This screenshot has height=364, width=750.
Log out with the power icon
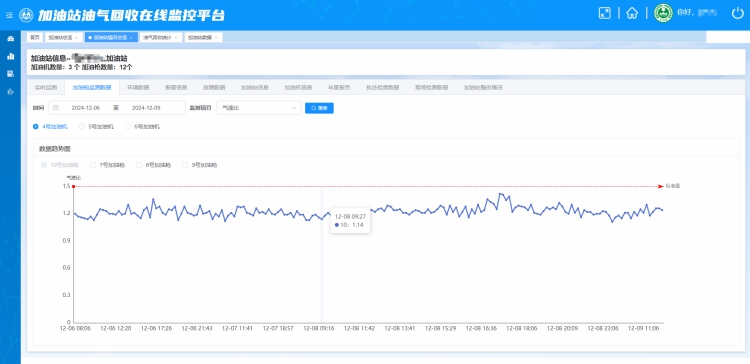coord(738,13)
